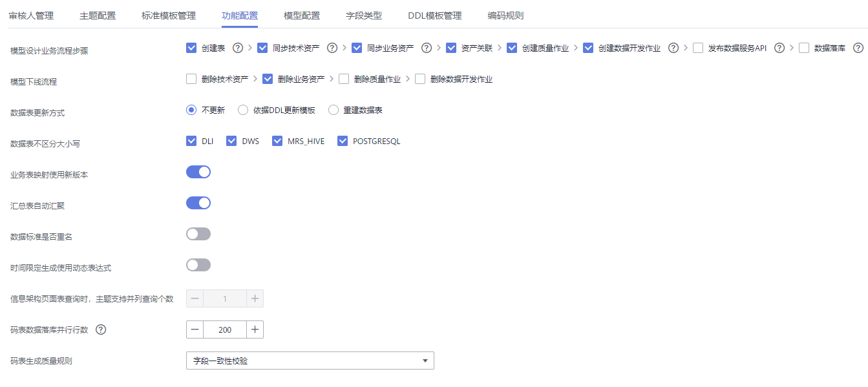The image size is (868, 387).
Task: Open help icon next to 创建表
Action: tap(238, 48)
